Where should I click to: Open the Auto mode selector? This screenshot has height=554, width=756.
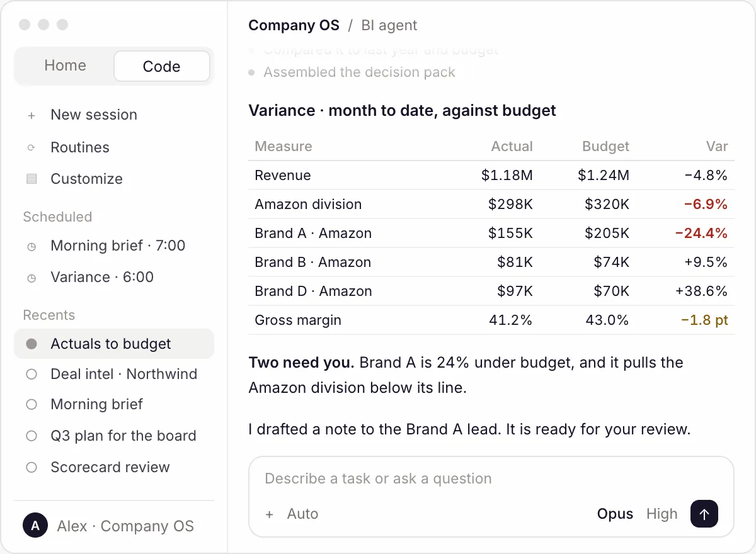click(x=302, y=514)
